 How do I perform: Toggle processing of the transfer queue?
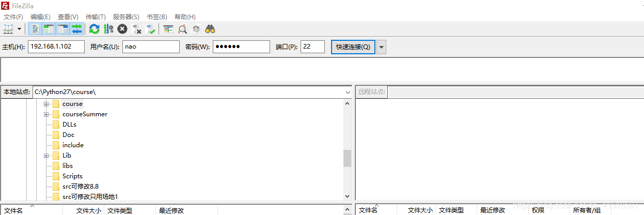[x=108, y=29]
